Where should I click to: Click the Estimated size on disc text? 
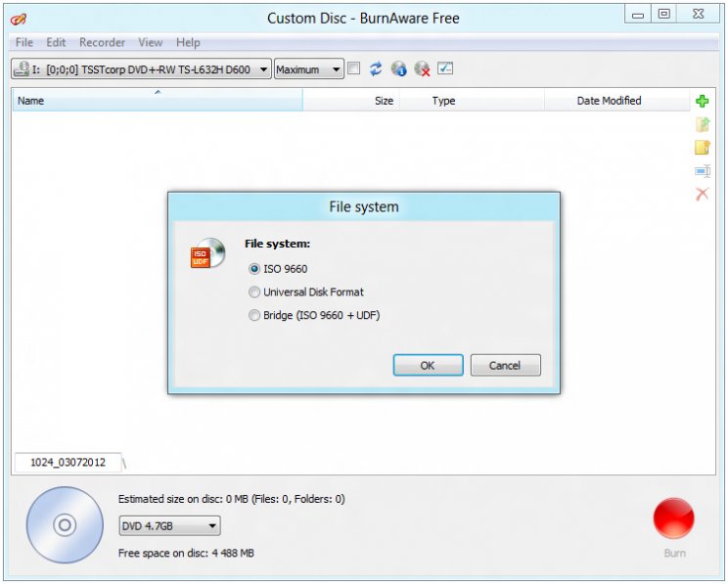tap(231, 499)
